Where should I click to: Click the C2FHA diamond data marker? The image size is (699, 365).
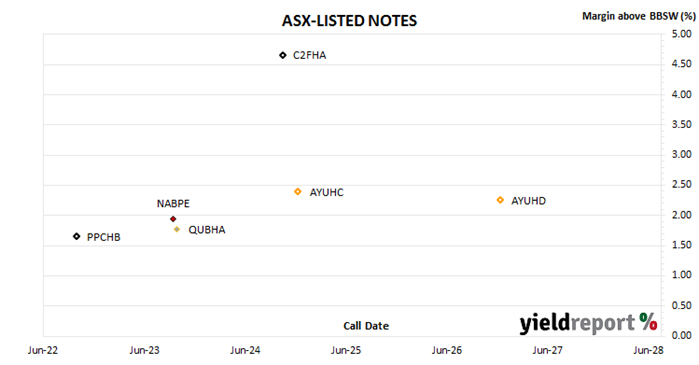pos(283,55)
